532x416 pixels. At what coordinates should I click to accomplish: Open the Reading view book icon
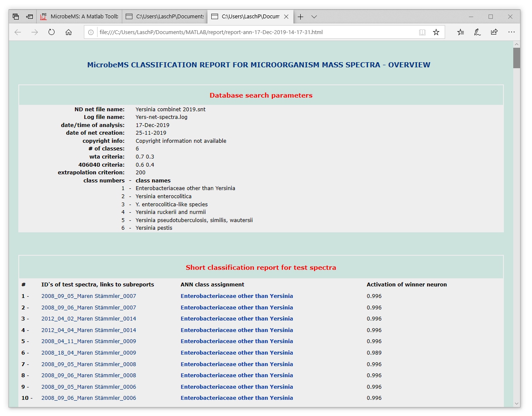(x=422, y=32)
